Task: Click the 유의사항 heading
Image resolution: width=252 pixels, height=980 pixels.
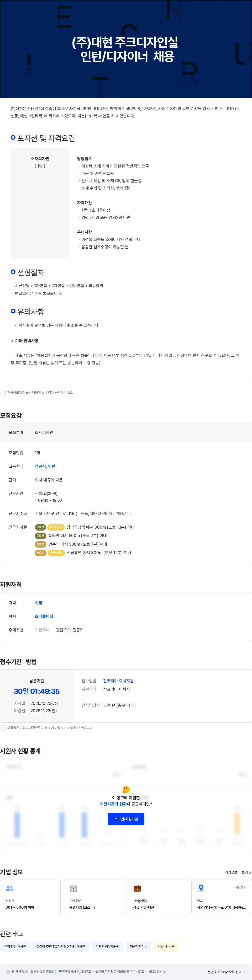Action: pyautogui.click(x=31, y=312)
